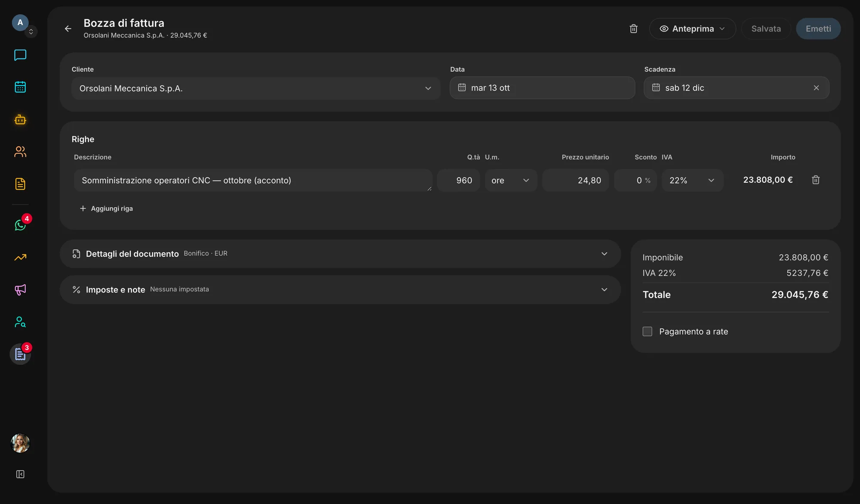The image size is (860, 504).
Task: Clear the Scadenza date with X
Action: pyautogui.click(x=816, y=88)
